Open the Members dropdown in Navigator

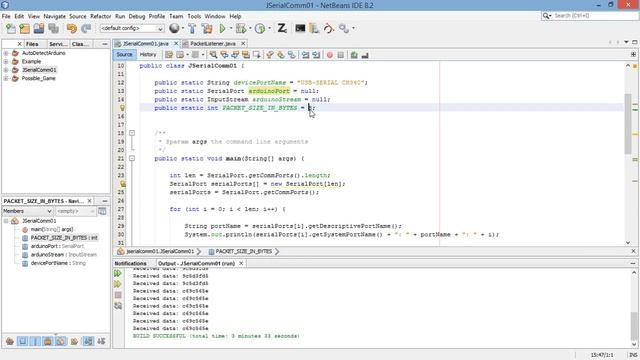coord(27,211)
